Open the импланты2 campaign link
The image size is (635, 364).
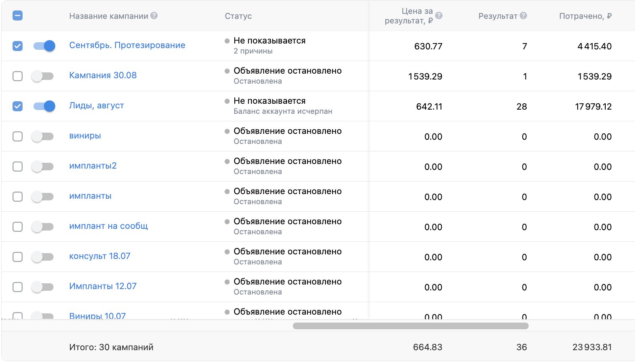click(x=93, y=166)
